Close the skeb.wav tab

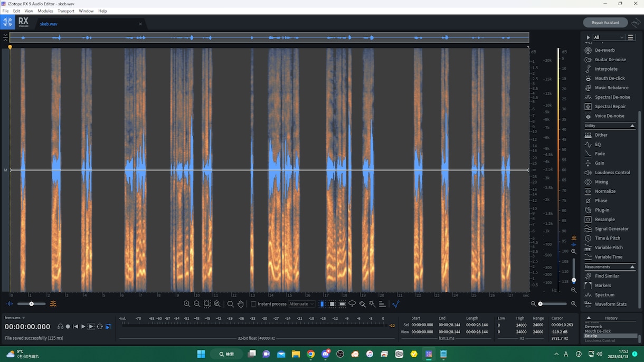[140, 24]
